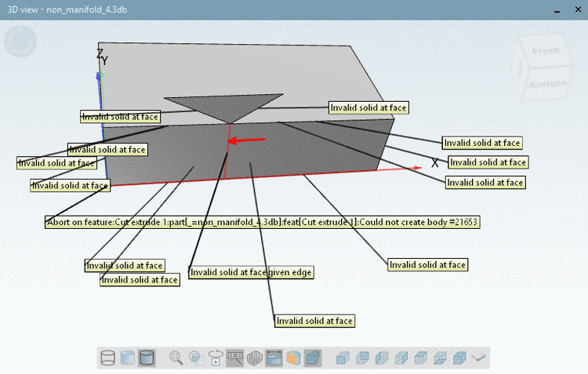Image resolution: width=588 pixels, height=374 pixels.
Task: Toggle the dimension cylinder view icon
Action: (274, 358)
